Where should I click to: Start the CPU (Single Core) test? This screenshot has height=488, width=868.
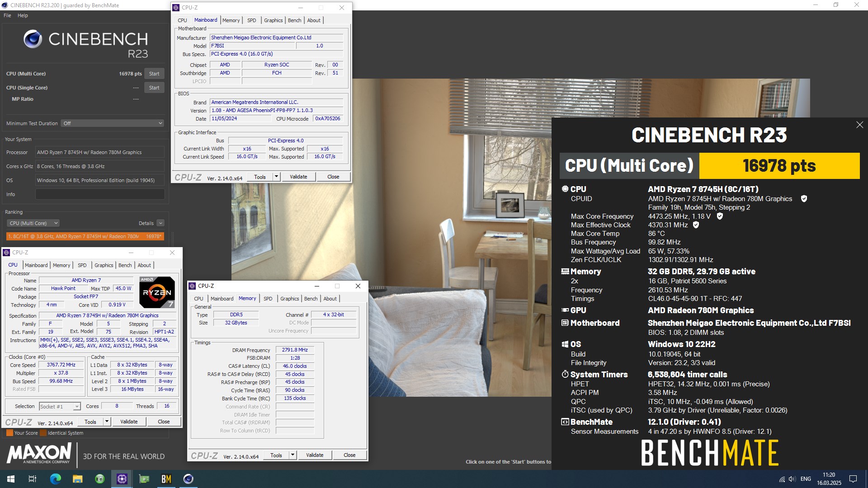point(154,88)
